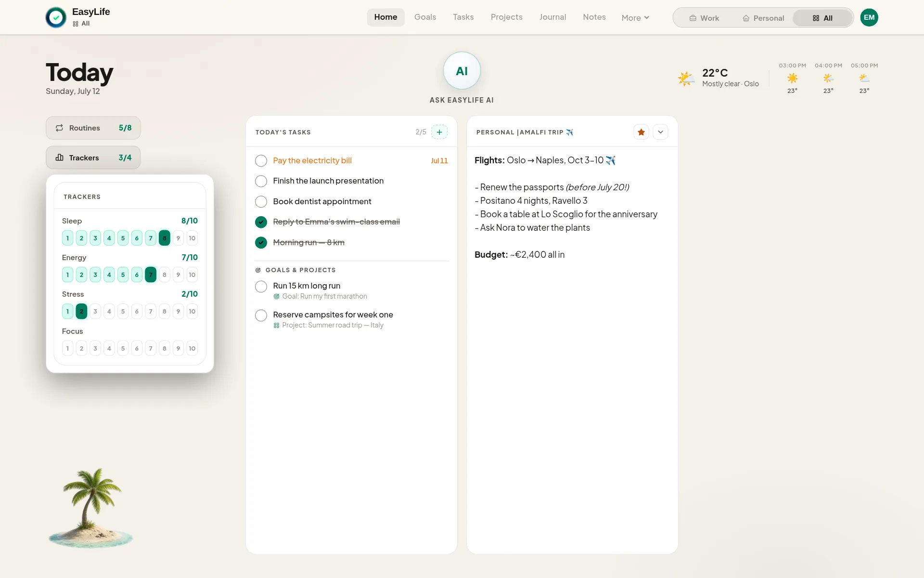
Task: Set Focus tracker to 1
Action: tap(67, 348)
